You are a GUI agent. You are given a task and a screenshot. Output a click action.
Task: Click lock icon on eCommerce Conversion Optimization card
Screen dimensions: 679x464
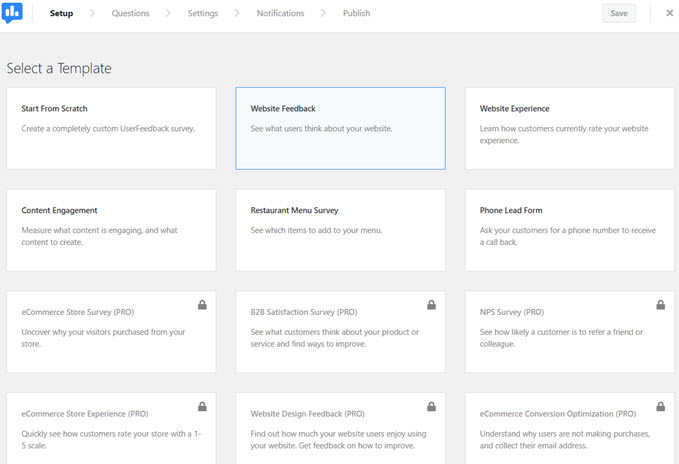coord(660,407)
